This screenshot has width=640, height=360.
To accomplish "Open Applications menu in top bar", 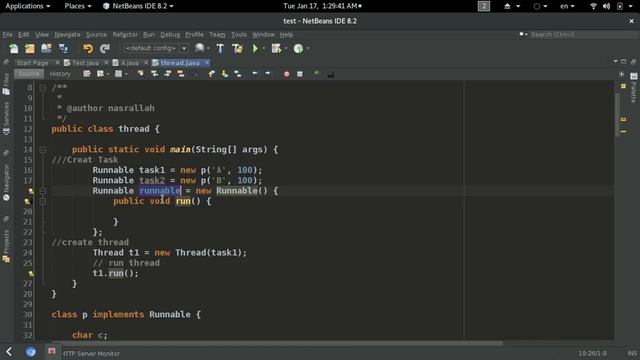I will coord(28,6).
